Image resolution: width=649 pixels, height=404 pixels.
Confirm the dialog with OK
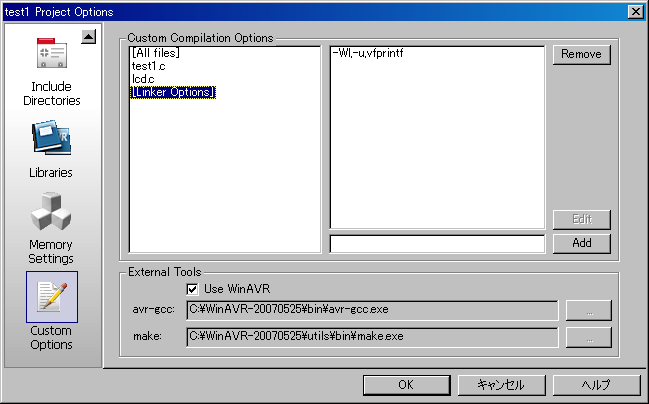point(406,385)
